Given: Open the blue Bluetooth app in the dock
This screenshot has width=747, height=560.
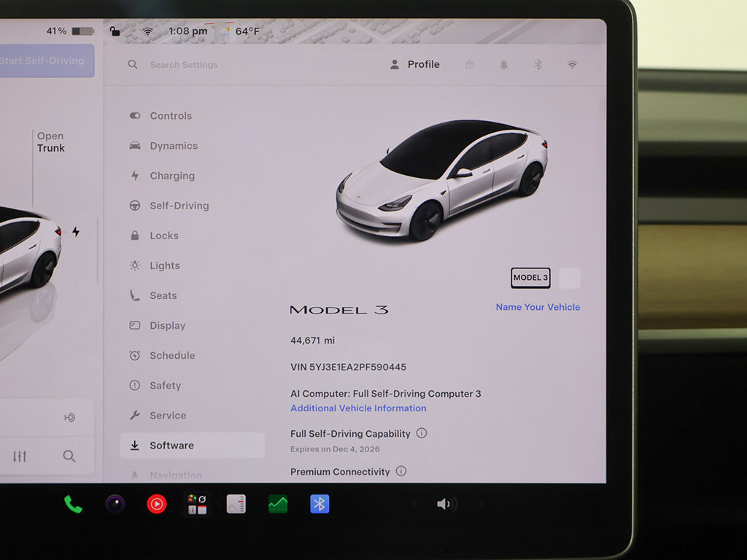Looking at the screenshot, I should coord(320,504).
